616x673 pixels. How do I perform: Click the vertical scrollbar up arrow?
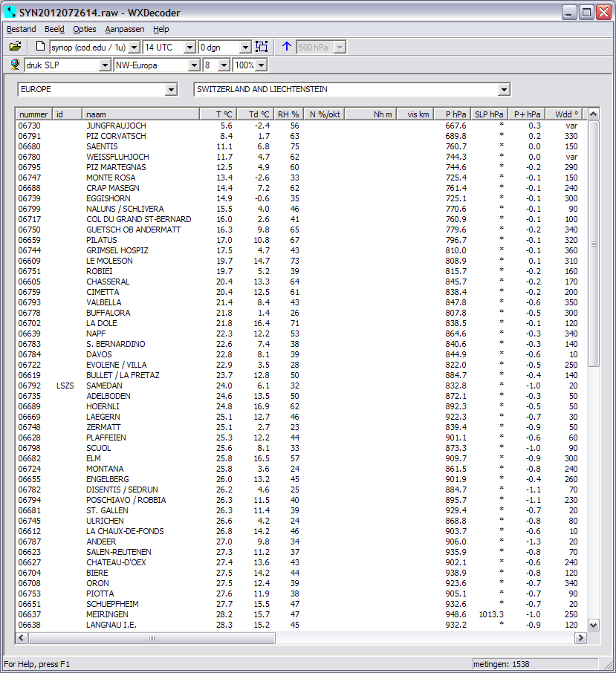click(593, 114)
